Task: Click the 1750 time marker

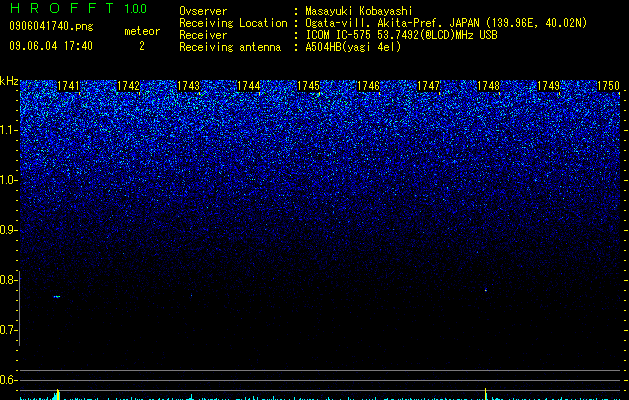Action: [609, 86]
